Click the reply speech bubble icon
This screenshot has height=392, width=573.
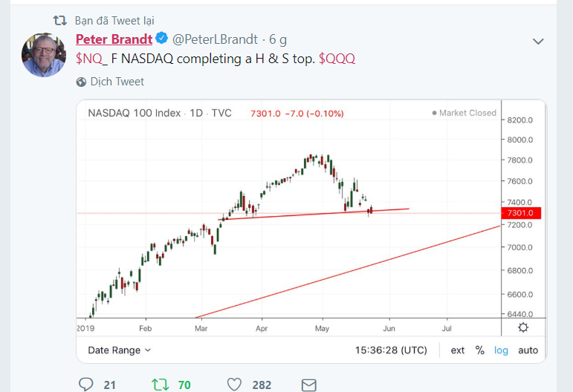[86, 384]
